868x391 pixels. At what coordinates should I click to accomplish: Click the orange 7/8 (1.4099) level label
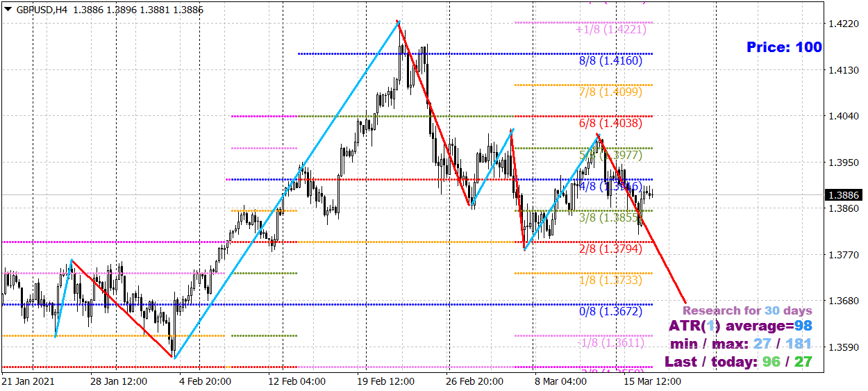(610, 92)
